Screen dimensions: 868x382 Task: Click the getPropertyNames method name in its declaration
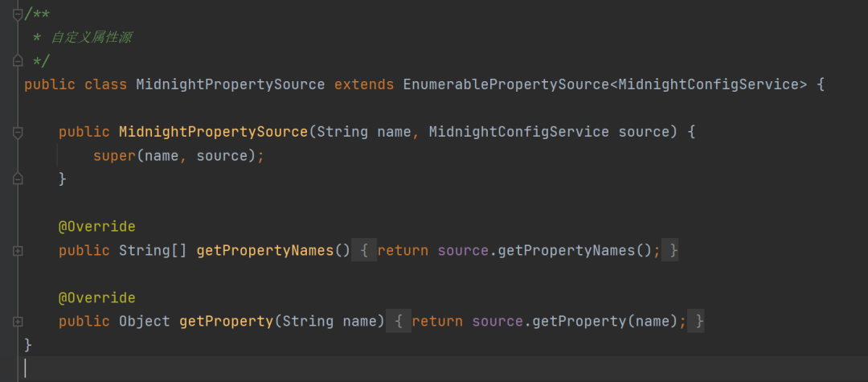[265, 251]
